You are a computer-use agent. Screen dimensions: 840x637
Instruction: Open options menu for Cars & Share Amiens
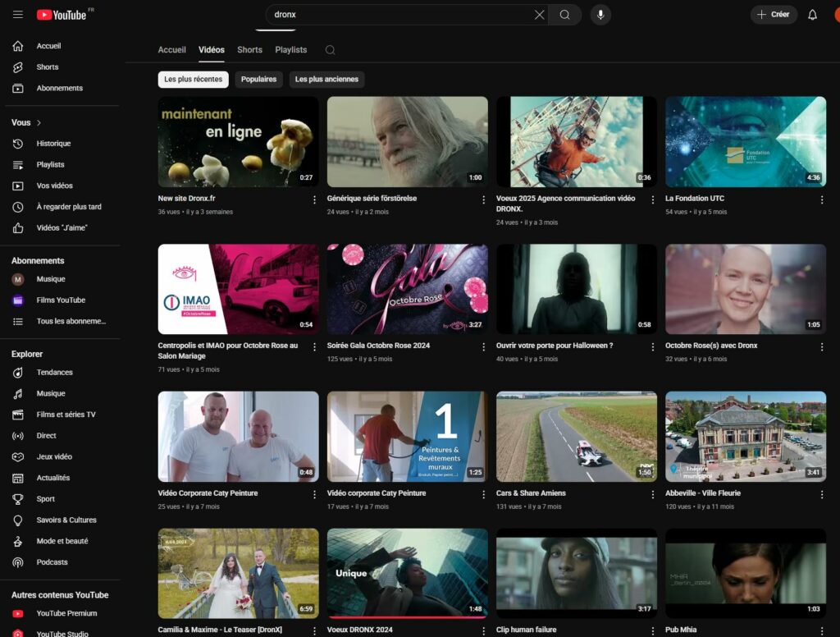(652, 495)
